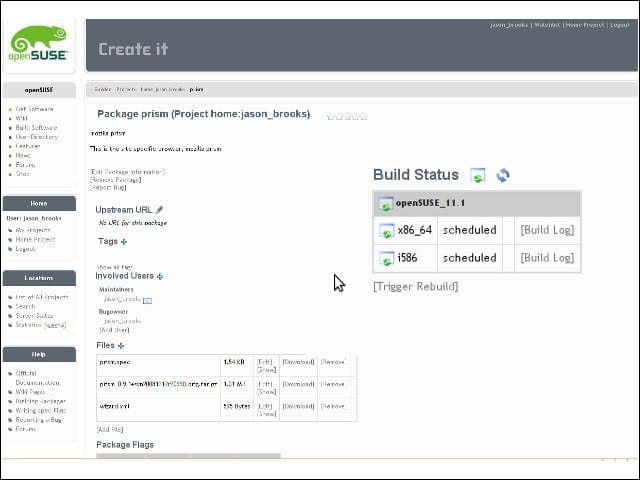Open News in the openSUSE sidebar

[23, 156]
